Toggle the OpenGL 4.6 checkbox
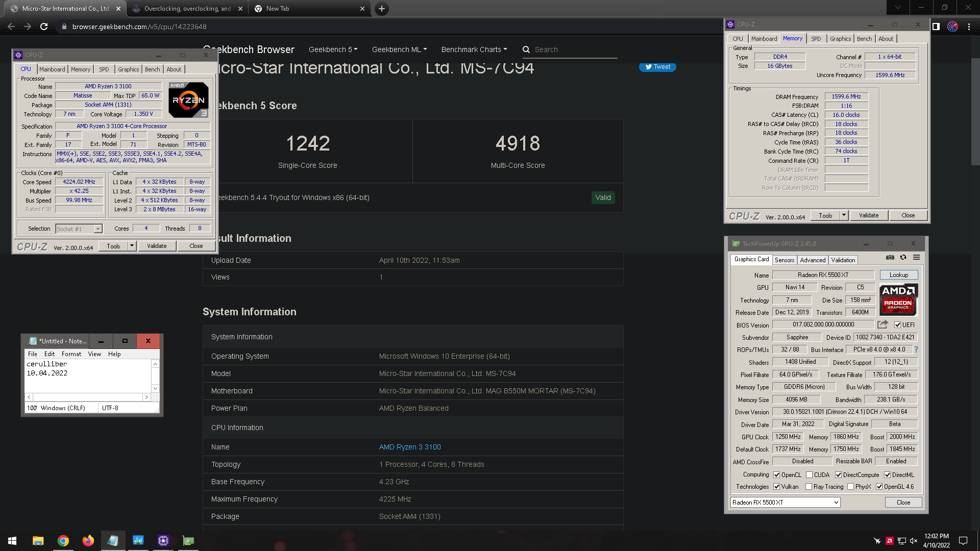980x551 pixels. pyautogui.click(x=879, y=487)
